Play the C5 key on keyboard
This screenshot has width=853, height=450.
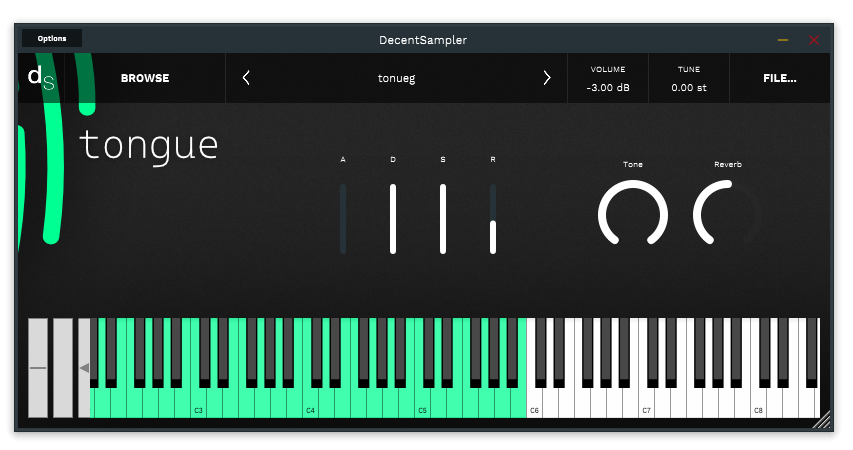point(423,403)
